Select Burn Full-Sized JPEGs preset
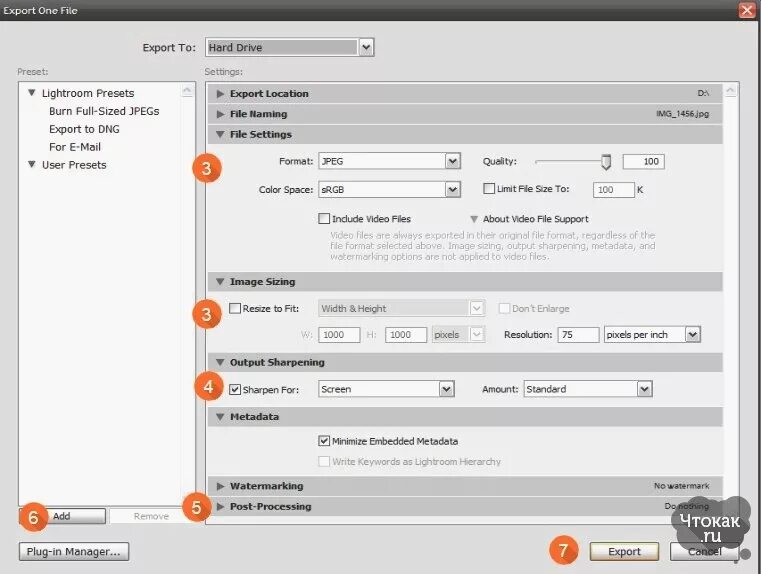This screenshot has width=761, height=574. 104,111
